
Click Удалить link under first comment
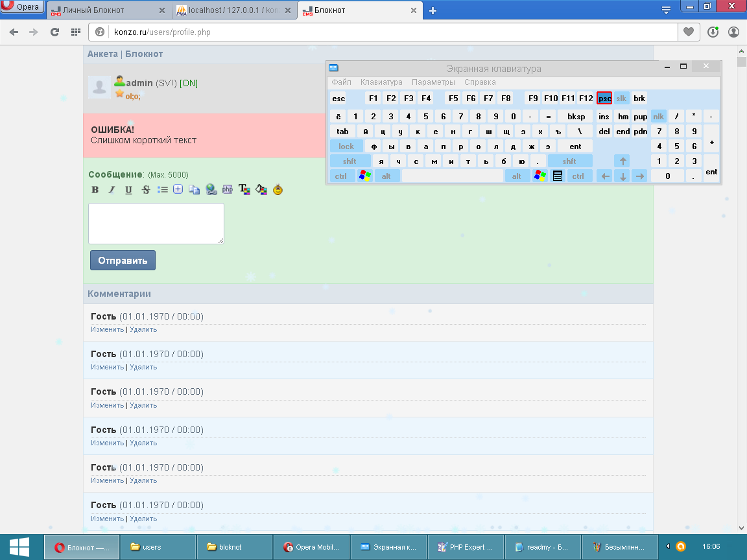click(x=143, y=329)
